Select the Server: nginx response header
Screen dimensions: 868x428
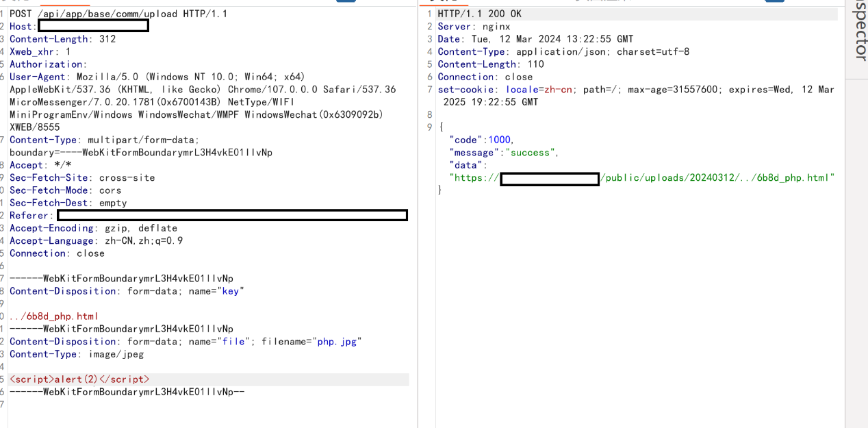(474, 27)
